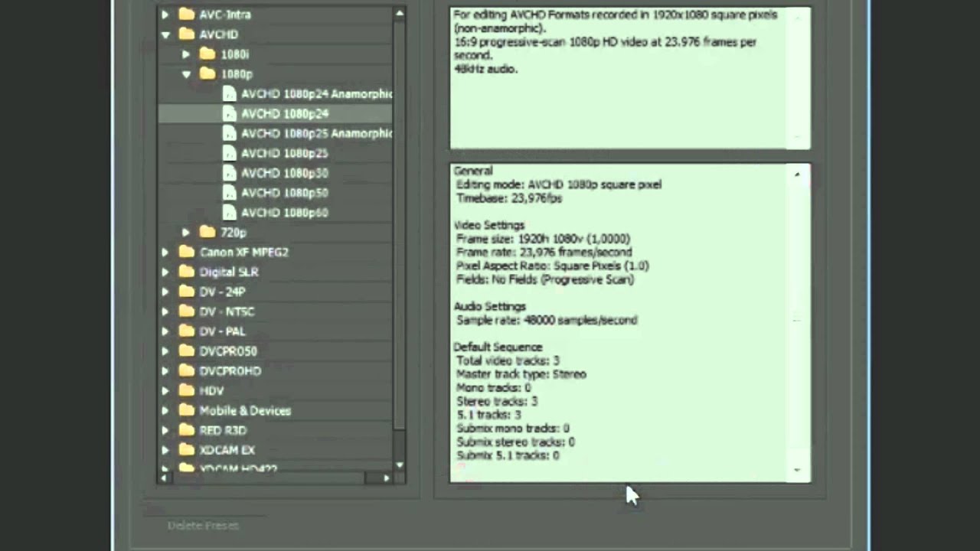Expand the XDCAM EX folder arrow
Image resolution: width=980 pixels, height=551 pixels.
[165, 451]
